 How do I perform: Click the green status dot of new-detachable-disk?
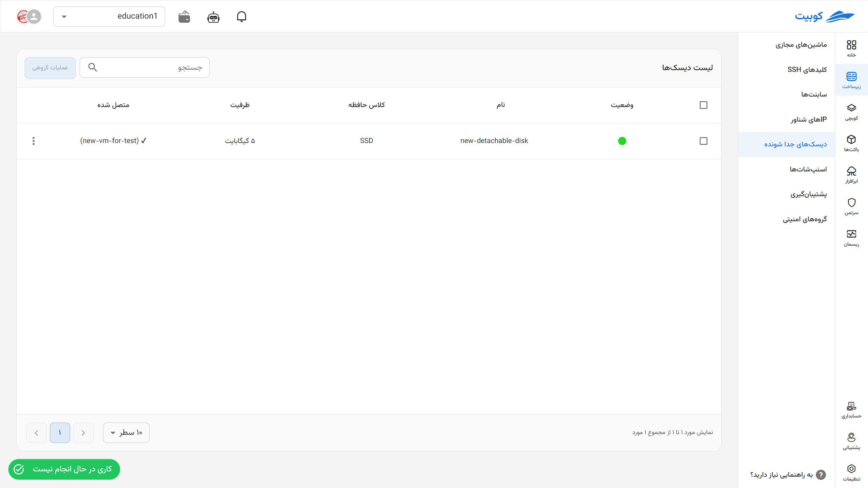point(622,141)
